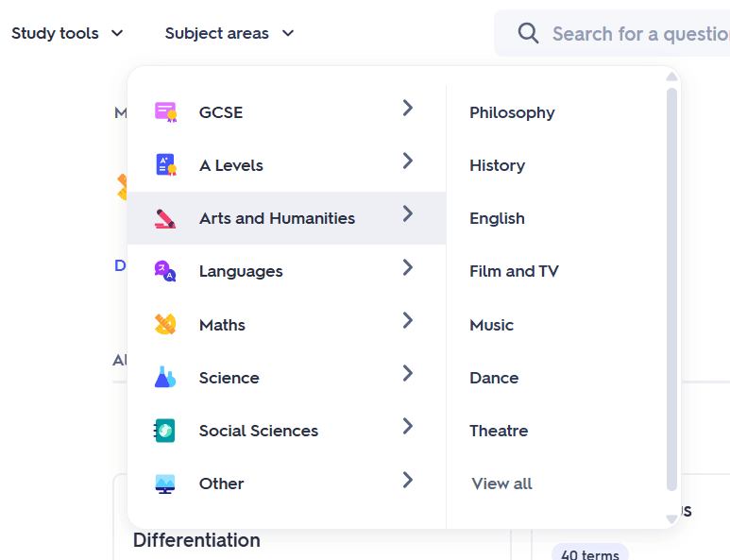Expand the A Levels submenu chevron
The image size is (730, 560).
408,161
